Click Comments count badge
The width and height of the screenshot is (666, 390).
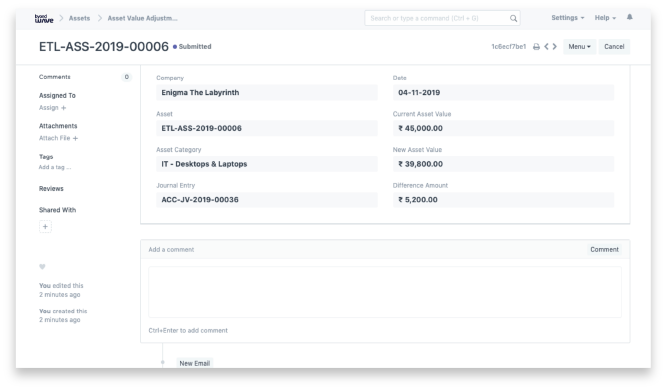pos(127,77)
